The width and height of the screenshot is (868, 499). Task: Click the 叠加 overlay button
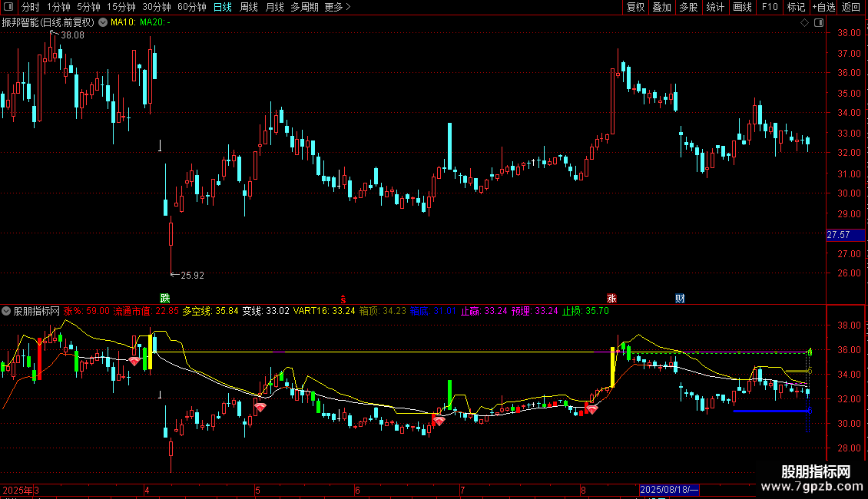[662, 7]
